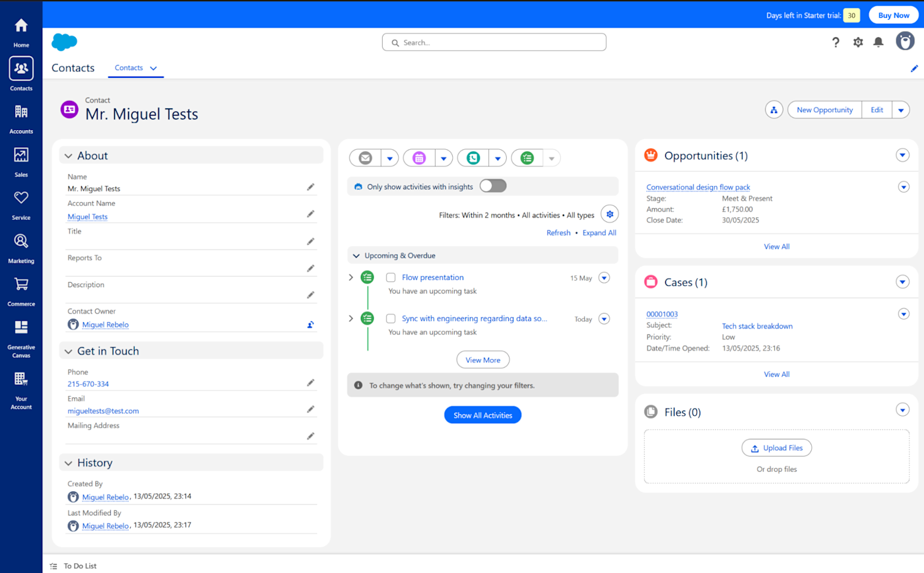Open the notifications bell
This screenshot has height=573, width=924.
click(878, 42)
